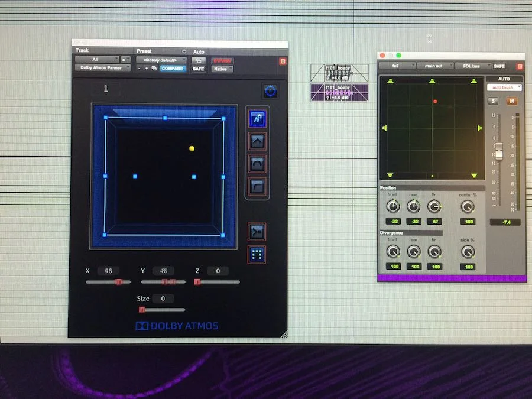Open the fx2 track dropdown
Image resolution: width=532 pixels, height=399 pixels.
[397, 66]
